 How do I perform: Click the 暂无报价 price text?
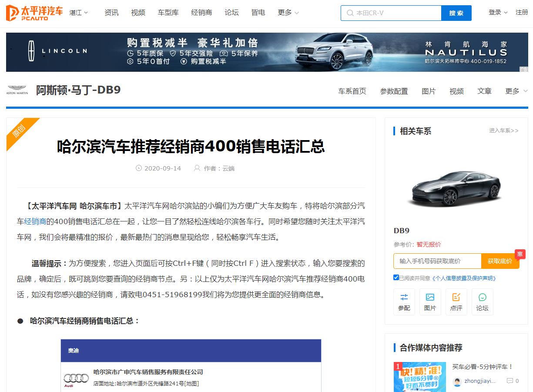pyautogui.click(x=429, y=245)
